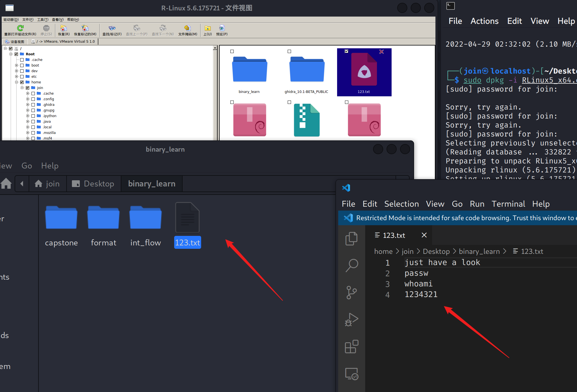Image resolution: width=577 pixels, height=392 pixels.
Task: Click the Recover Marked toolbar icon
Action: tap(85, 28)
